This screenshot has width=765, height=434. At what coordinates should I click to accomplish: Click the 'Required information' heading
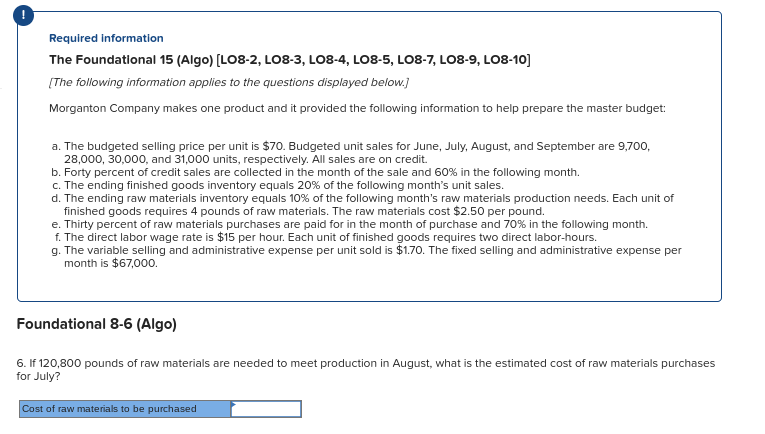pos(106,38)
